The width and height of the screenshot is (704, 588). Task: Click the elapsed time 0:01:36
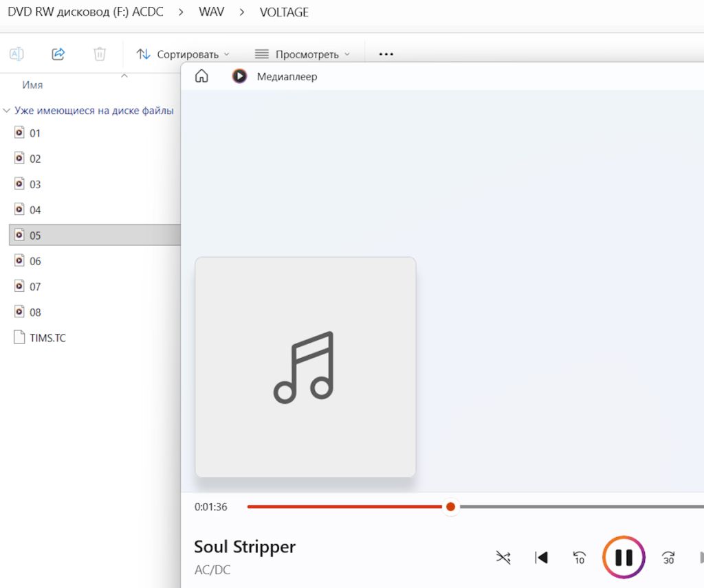[210, 507]
